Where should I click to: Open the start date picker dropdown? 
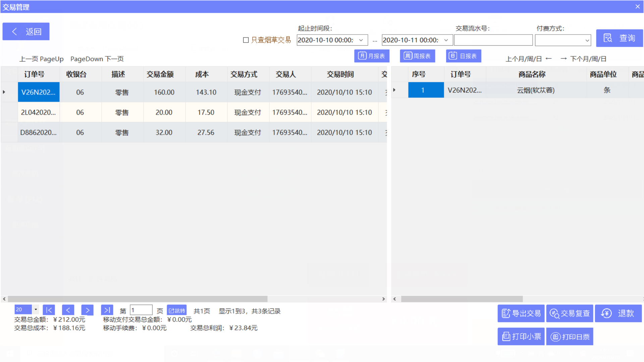pyautogui.click(x=361, y=40)
